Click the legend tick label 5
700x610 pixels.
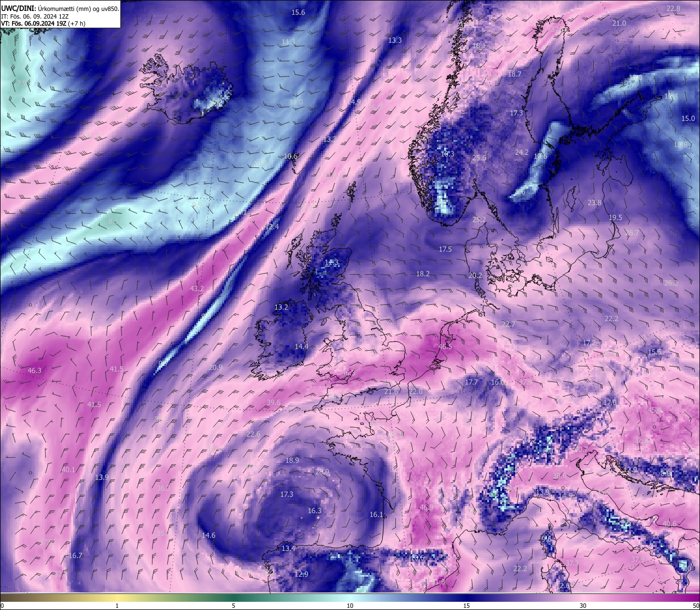coord(234,606)
